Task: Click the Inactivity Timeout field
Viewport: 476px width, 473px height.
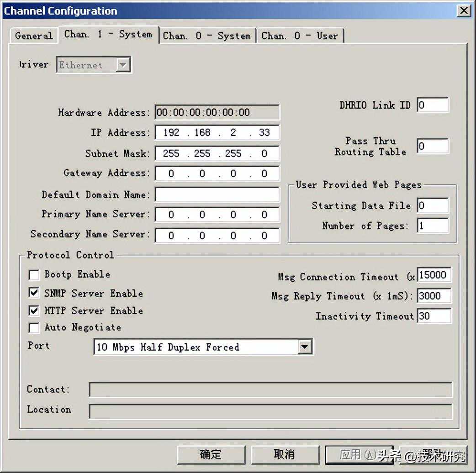Action: (434, 316)
